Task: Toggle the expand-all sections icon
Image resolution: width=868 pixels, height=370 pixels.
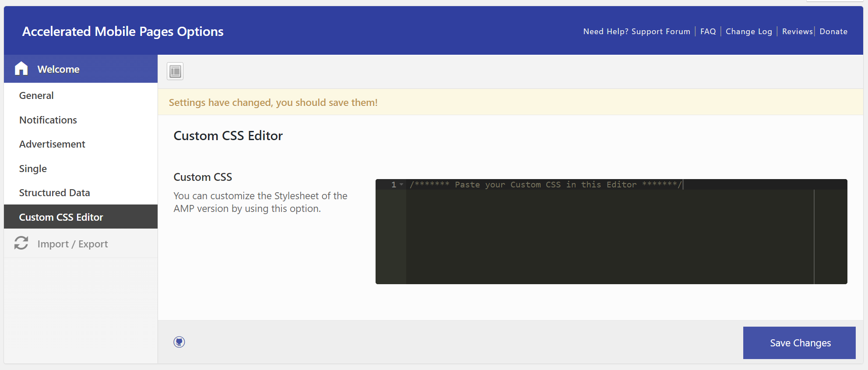Action: [175, 71]
